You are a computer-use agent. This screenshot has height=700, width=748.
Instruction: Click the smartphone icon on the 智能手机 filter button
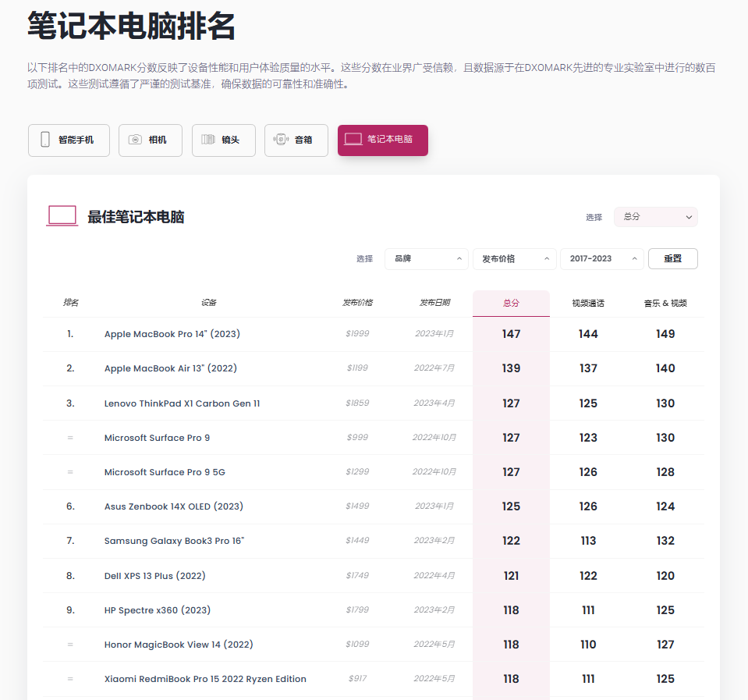[x=45, y=140]
